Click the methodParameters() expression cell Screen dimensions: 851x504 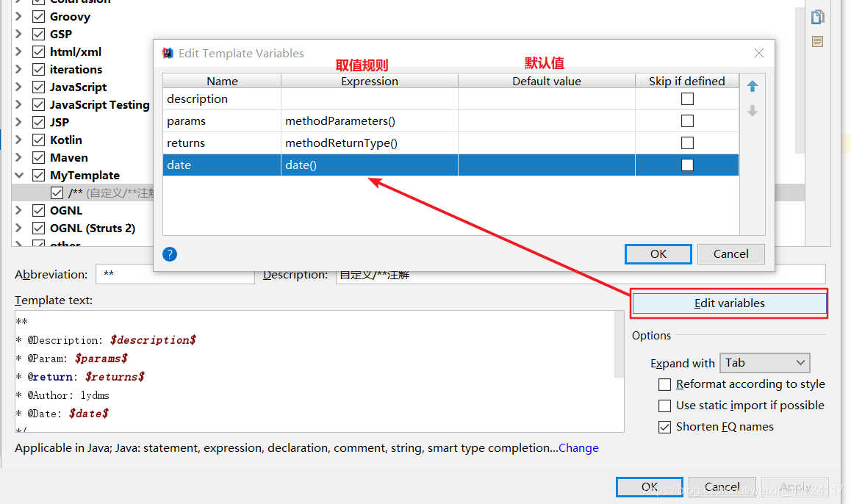point(370,121)
